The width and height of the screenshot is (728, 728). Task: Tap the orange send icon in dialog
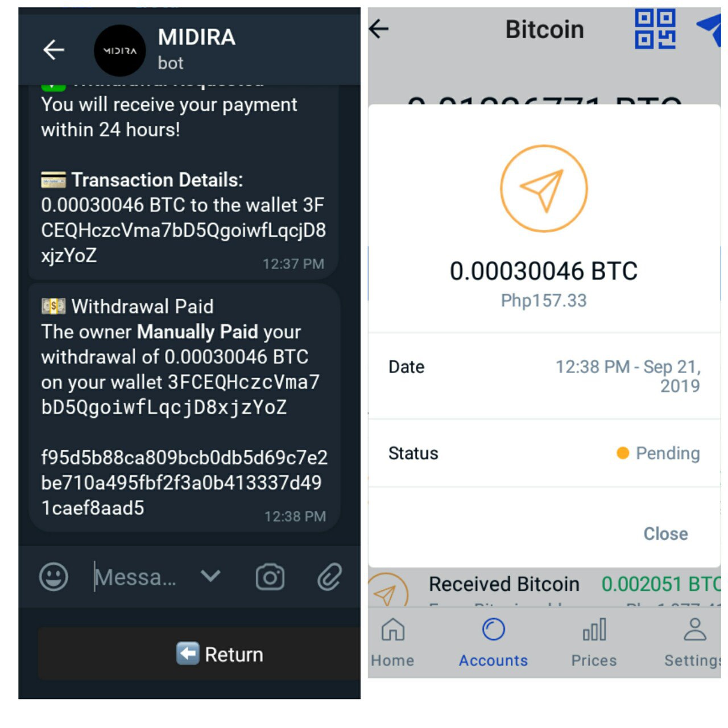(x=544, y=189)
